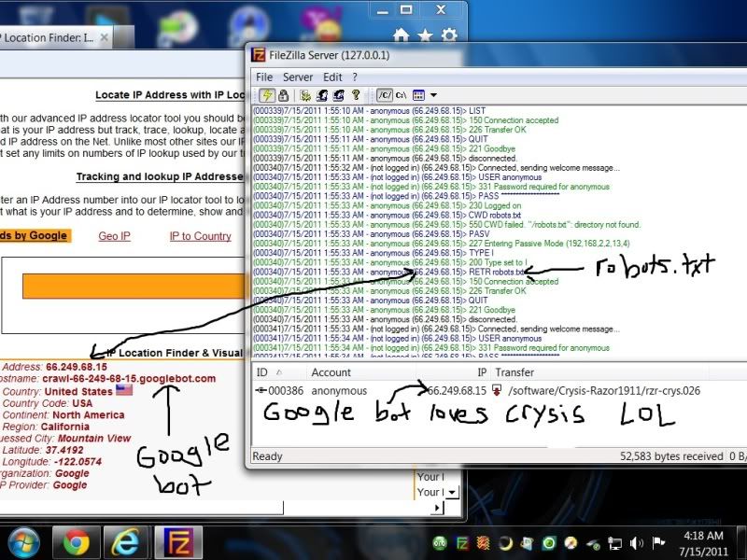Click the orange wavy-lines tray icon
The image size is (747, 560).
click(x=484, y=543)
